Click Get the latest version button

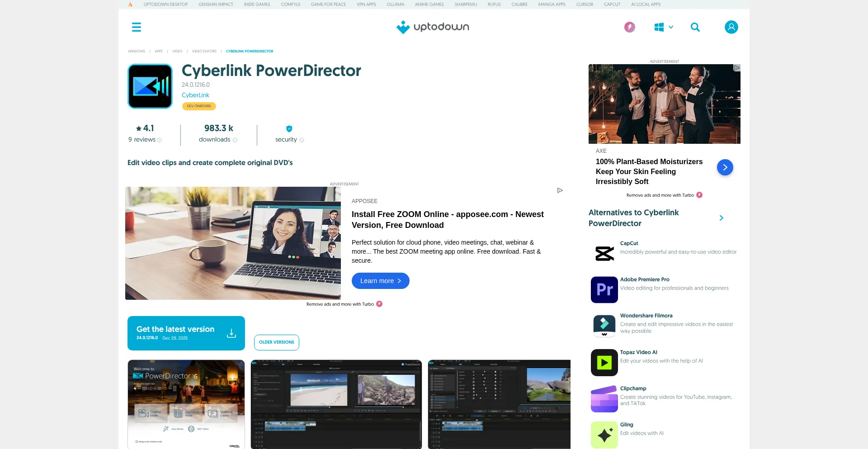click(x=186, y=333)
